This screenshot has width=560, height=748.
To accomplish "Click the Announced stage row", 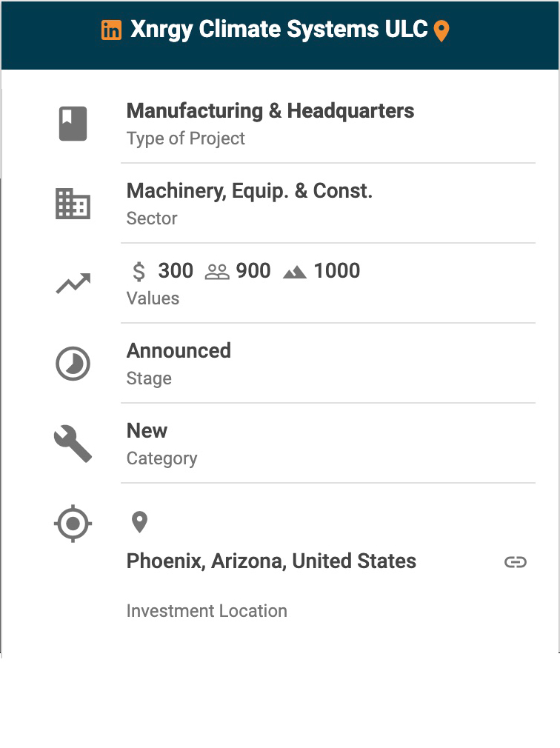I will (179, 351).
